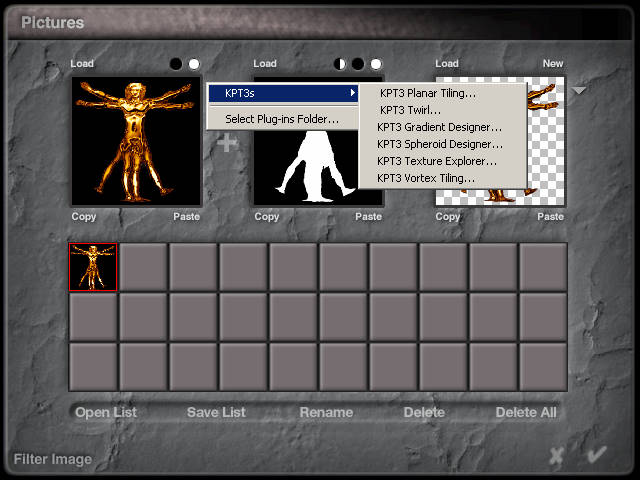640x480 pixels.
Task: Click the black circle above the alpha preview
Action: (x=358, y=64)
